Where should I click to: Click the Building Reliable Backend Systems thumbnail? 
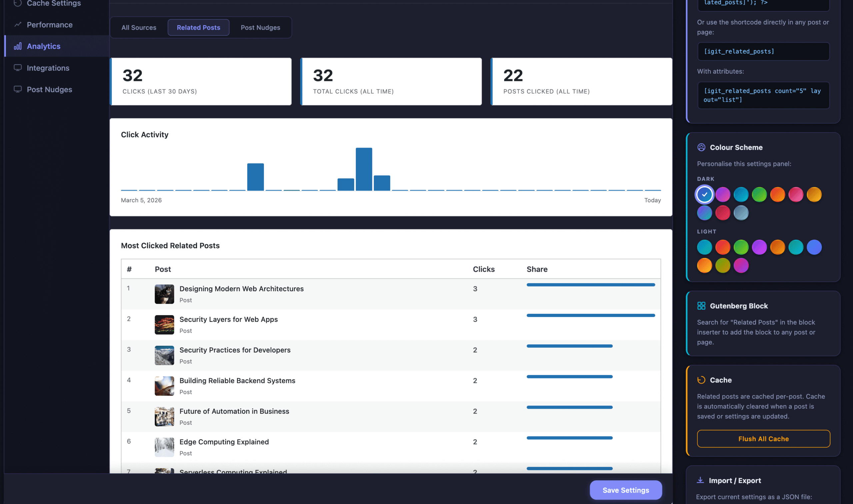click(164, 385)
